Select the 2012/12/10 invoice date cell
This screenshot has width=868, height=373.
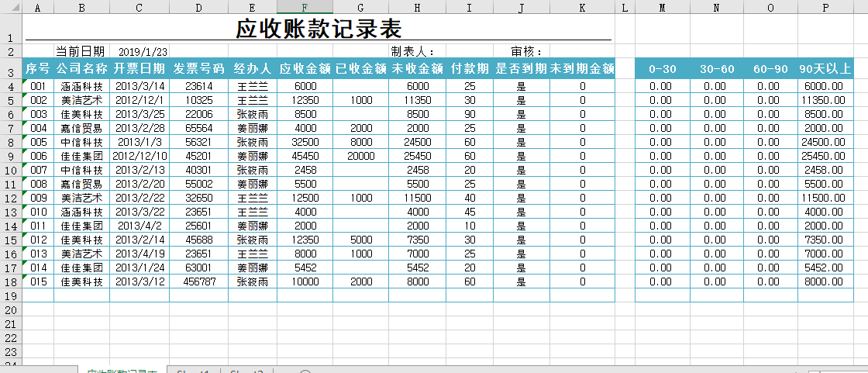click(x=139, y=156)
